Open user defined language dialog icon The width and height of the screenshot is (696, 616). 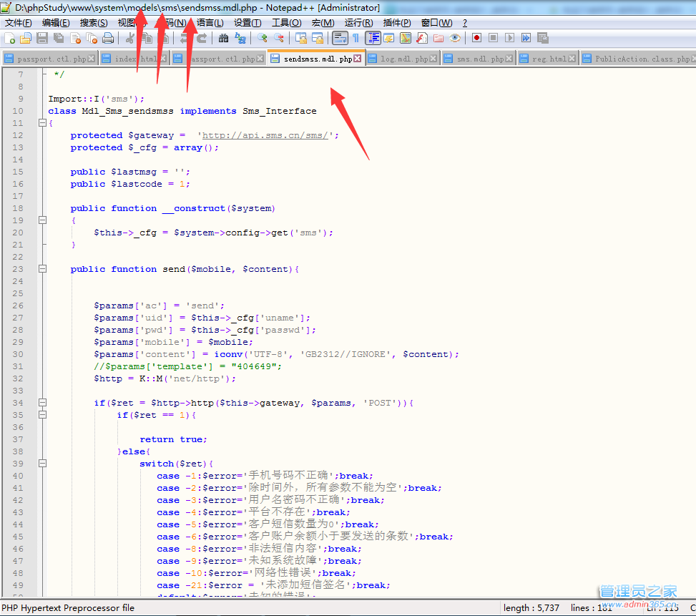pyautogui.click(x=389, y=38)
